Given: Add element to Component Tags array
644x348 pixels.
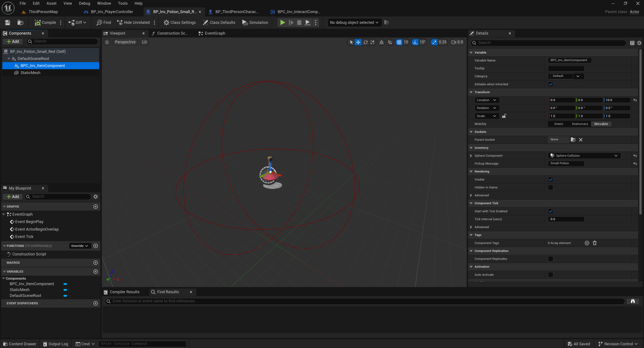Looking at the screenshot, I should [x=587, y=243].
